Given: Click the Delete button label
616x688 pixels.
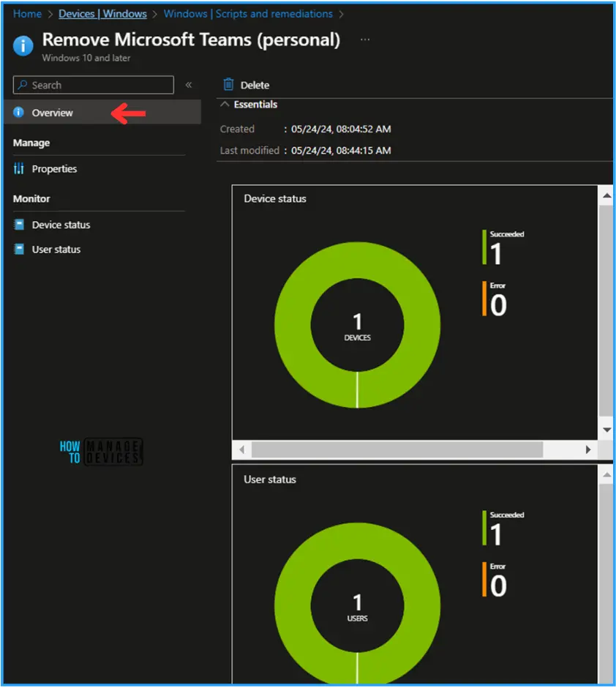Looking at the screenshot, I should pos(255,85).
